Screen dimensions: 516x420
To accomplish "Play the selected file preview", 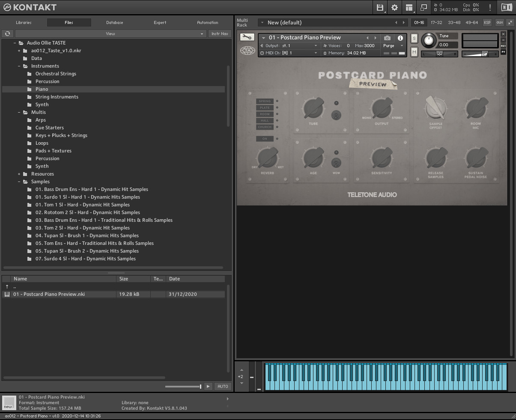I will pos(208,386).
